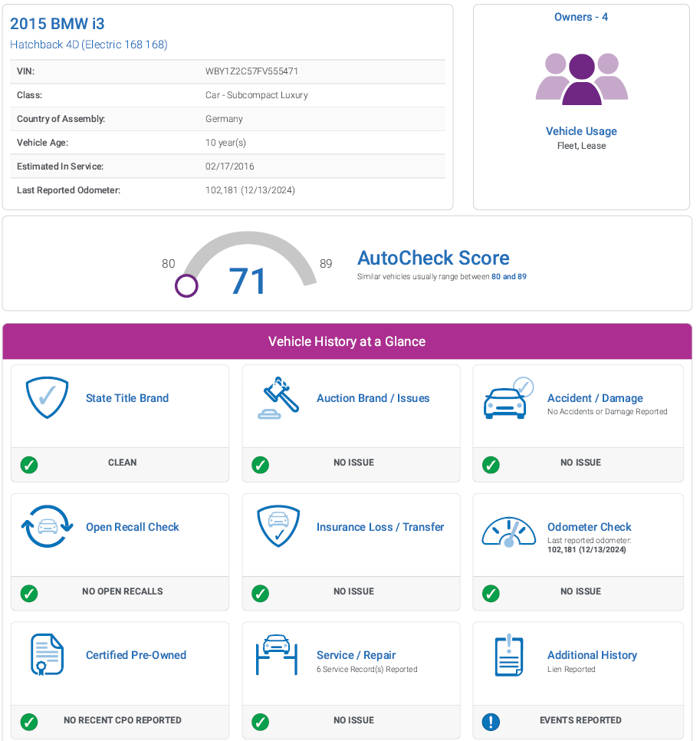This screenshot has width=700, height=741.
Task: Click NO ISSUE label under Auction Brand / Issues
Action: pos(353,463)
